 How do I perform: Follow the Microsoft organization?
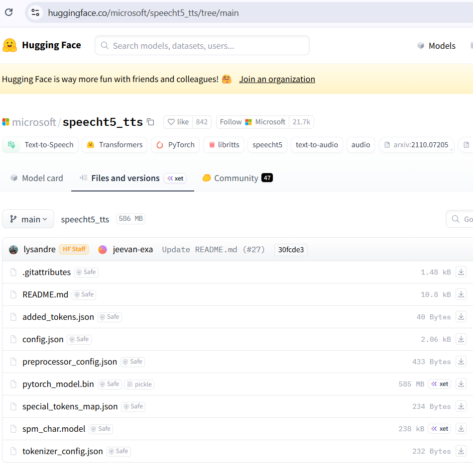tap(252, 122)
